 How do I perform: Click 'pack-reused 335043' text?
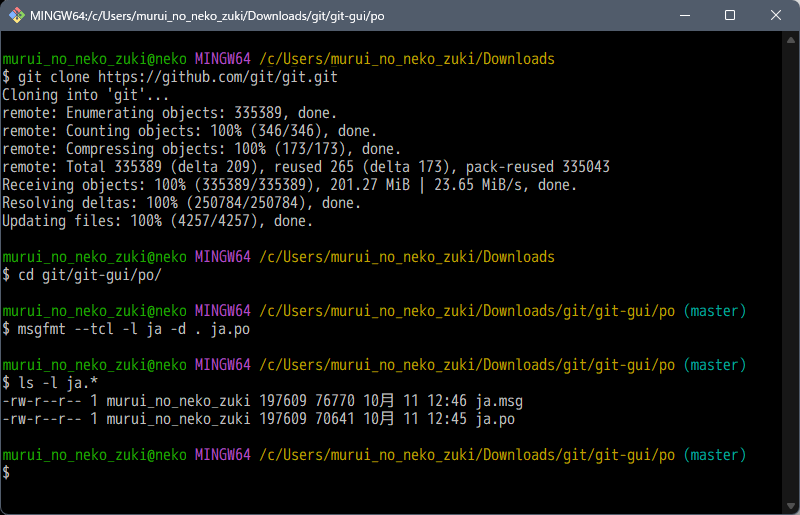[x=538, y=167]
